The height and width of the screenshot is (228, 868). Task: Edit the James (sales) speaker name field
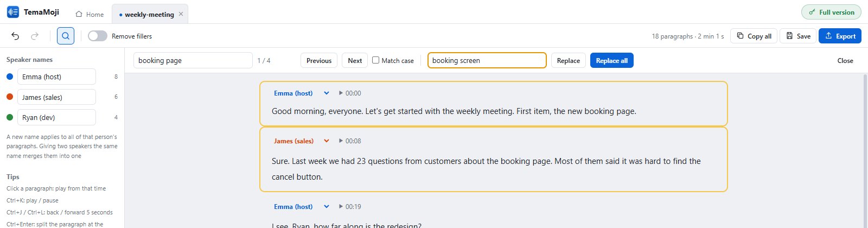(x=56, y=97)
